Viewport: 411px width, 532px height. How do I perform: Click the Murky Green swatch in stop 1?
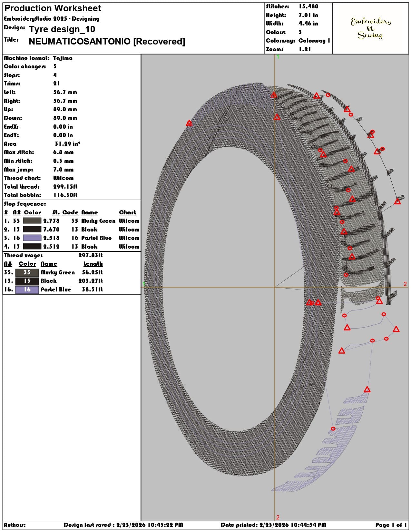32,221
